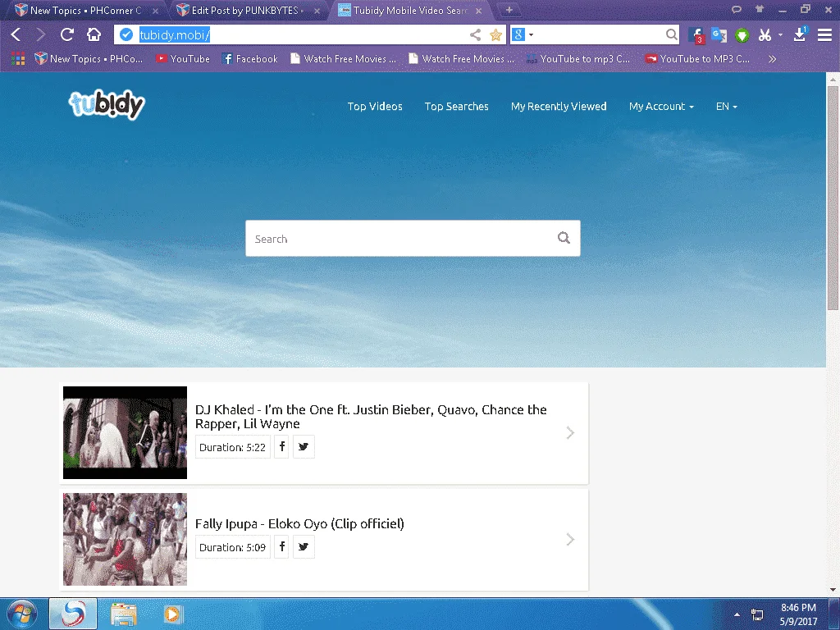
Task: Open the YouTube to MP3 C... bookmark with red icon
Action: click(x=697, y=59)
